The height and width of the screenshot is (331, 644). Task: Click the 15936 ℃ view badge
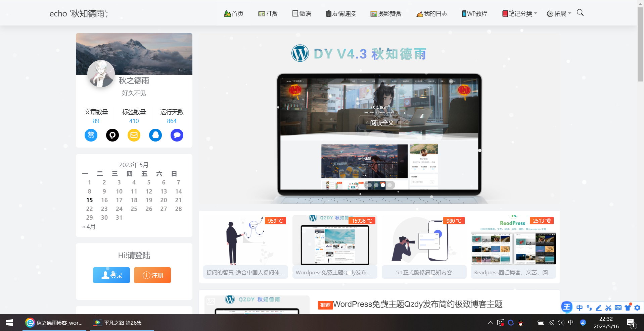coord(362,221)
